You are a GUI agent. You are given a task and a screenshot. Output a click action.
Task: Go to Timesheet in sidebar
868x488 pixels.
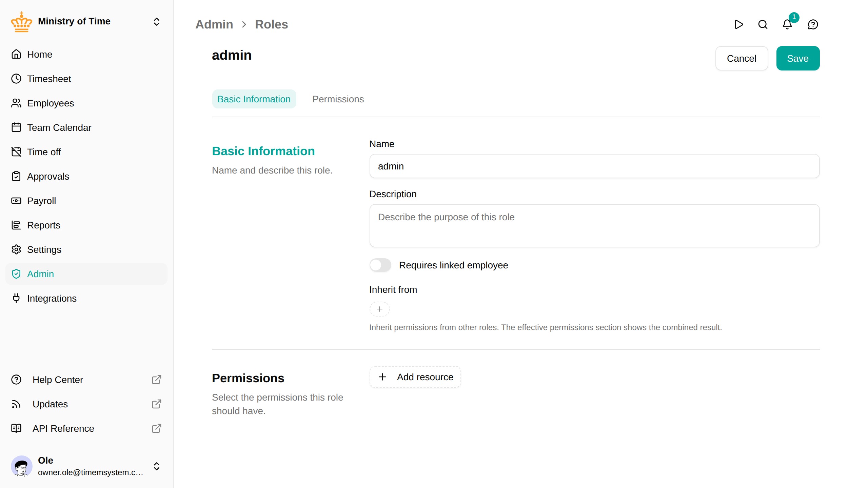pos(86,79)
